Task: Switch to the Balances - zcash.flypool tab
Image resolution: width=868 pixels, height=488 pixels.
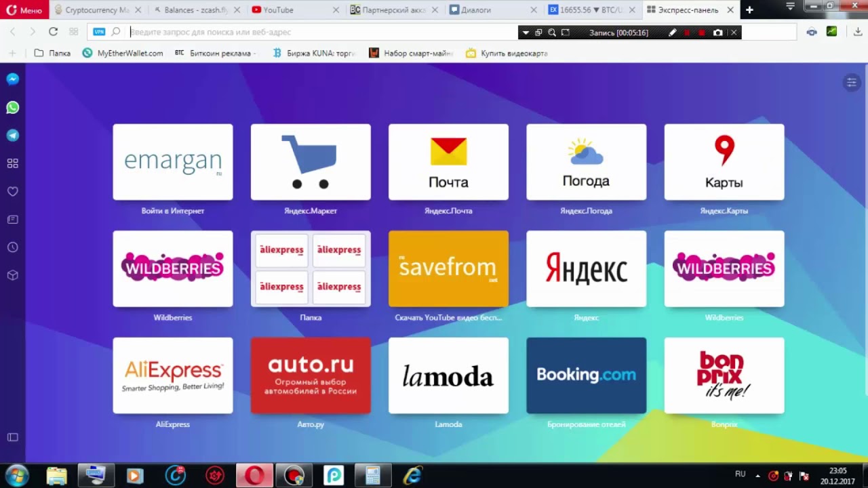Action: [196, 10]
